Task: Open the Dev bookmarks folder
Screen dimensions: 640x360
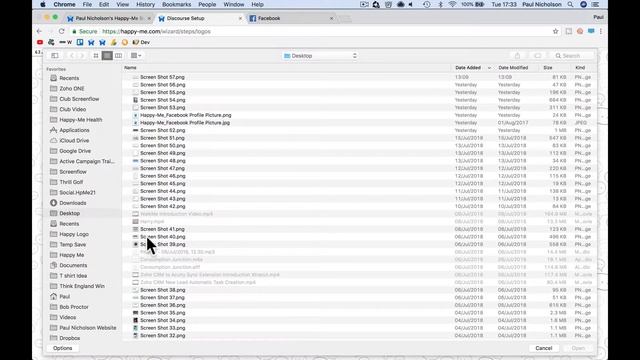Action: (141, 42)
